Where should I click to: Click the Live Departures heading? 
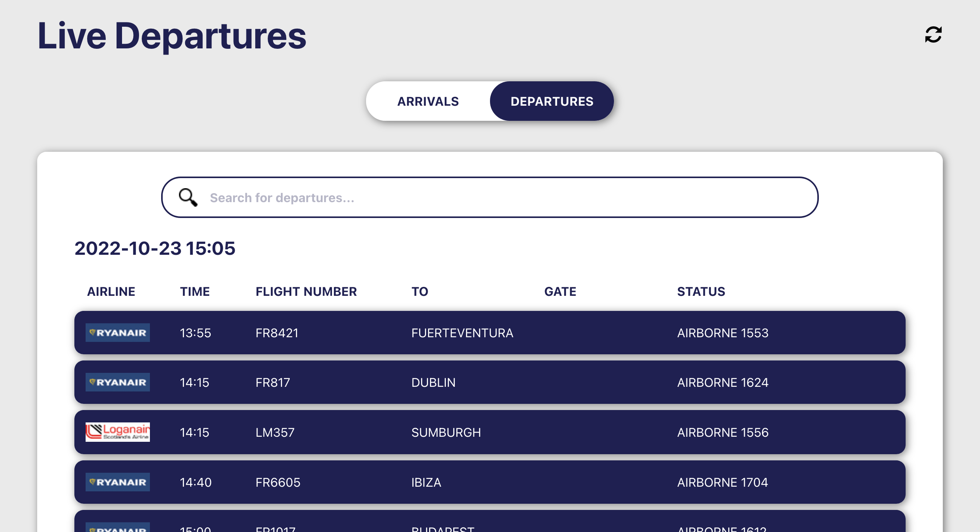172,36
